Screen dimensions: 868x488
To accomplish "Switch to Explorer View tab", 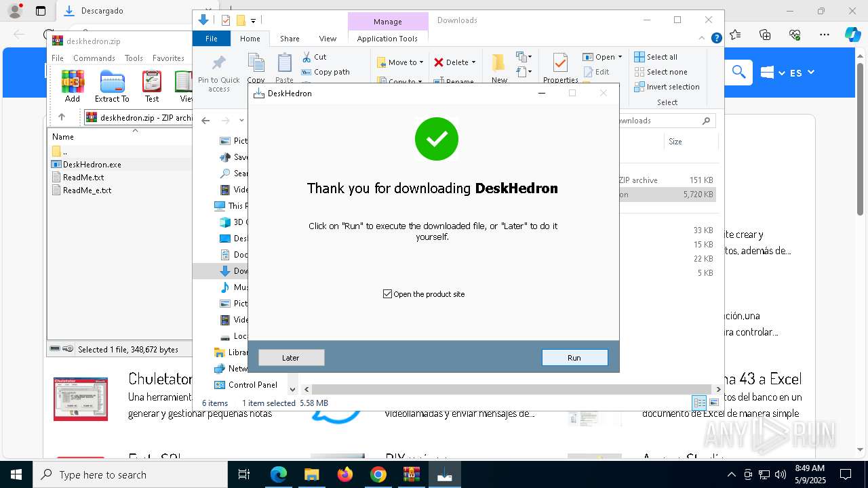I will coord(328,39).
